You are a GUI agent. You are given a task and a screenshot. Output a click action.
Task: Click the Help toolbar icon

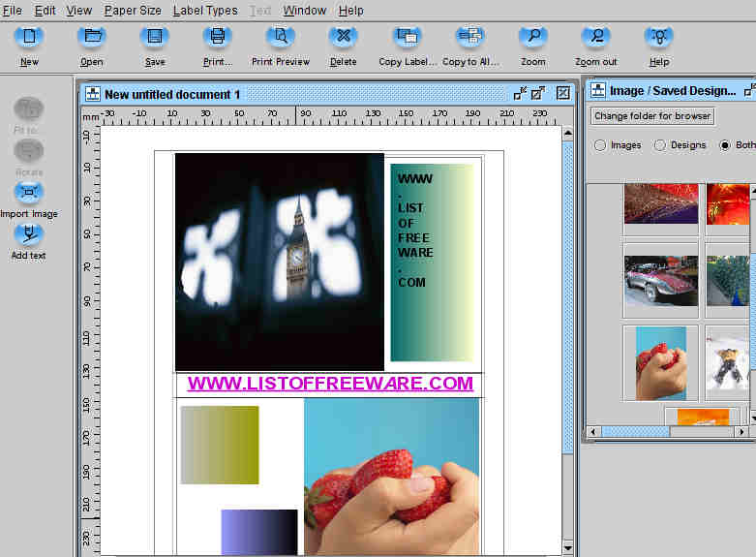pos(658,38)
